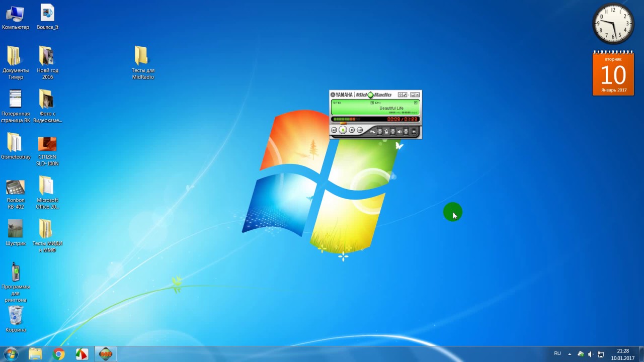
Task: Launch Google Chrome from the taskbar
Action: tap(59, 354)
